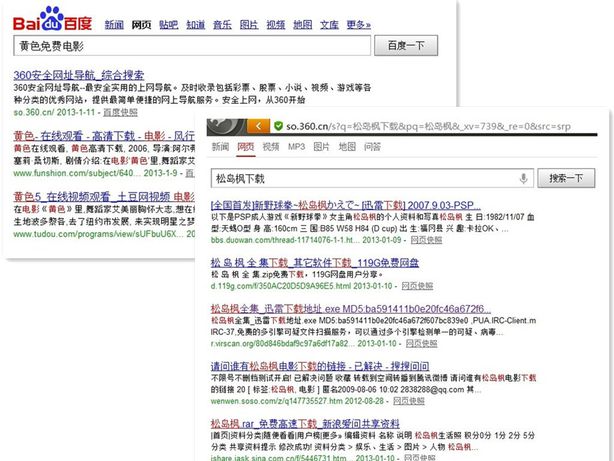The width and height of the screenshot is (614, 461).
Task: Open 360安全网址导航_综合搜索 result
Action: [x=79, y=75]
